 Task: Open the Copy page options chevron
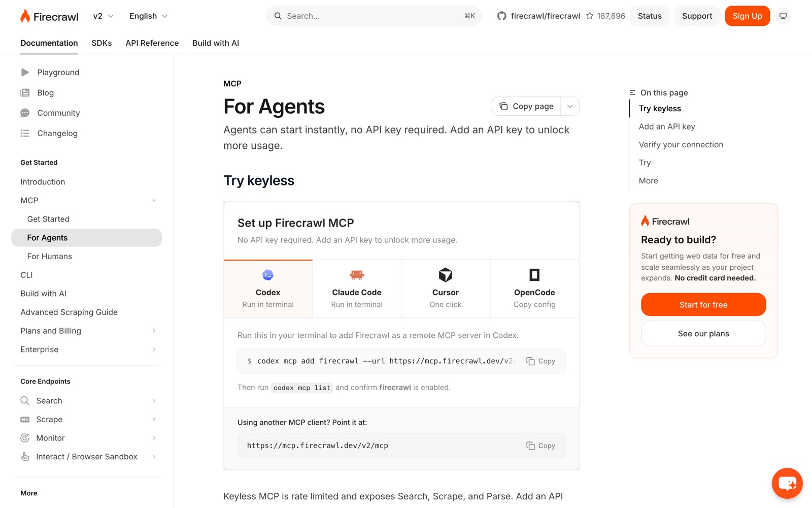(x=570, y=106)
